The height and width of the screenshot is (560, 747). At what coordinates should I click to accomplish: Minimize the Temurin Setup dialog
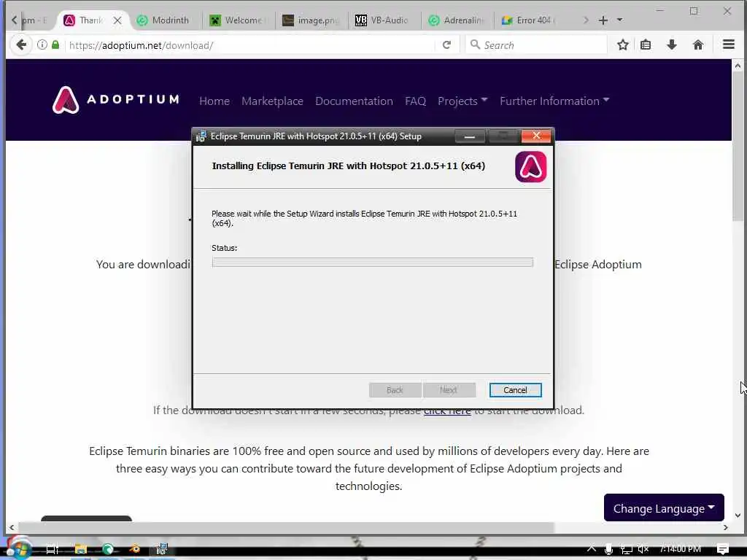coord(470,136)
